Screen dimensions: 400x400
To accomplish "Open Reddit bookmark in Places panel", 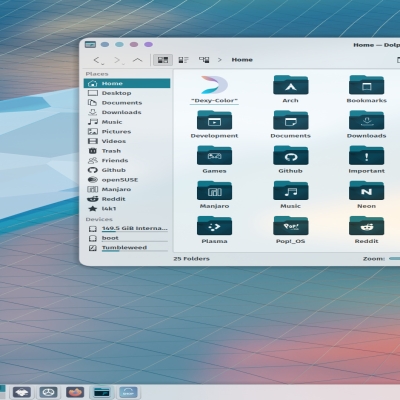I will [x=127, y=199].
